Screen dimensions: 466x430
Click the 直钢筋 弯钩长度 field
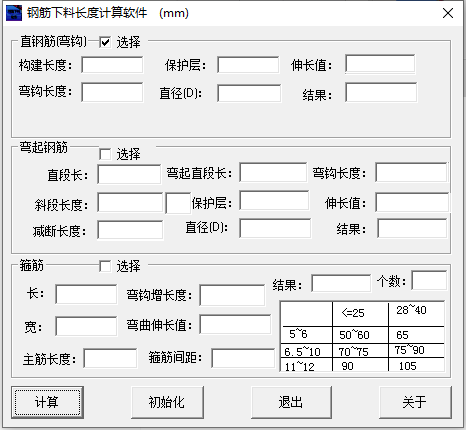[112, 92]
